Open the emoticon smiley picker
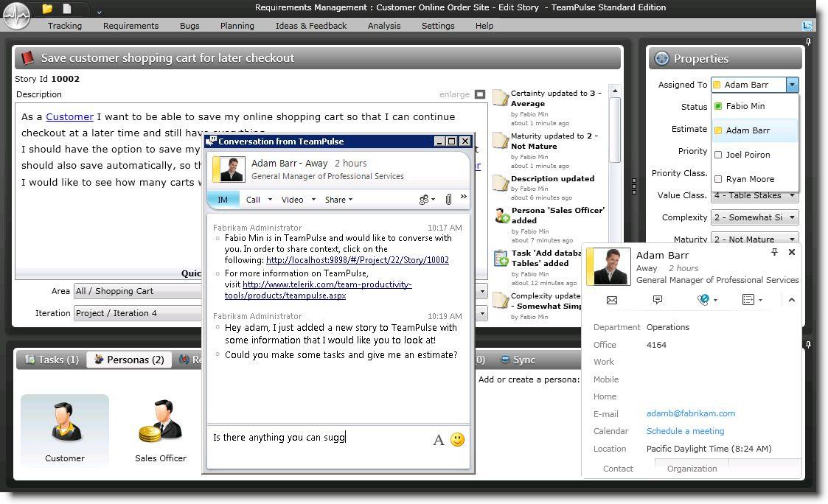This screenshot has width=828, height=504. click(457, 440)
